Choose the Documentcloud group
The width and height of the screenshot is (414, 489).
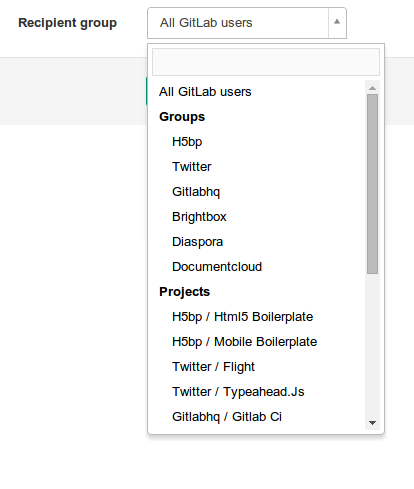pyautogui.click(x=256, y=267)
